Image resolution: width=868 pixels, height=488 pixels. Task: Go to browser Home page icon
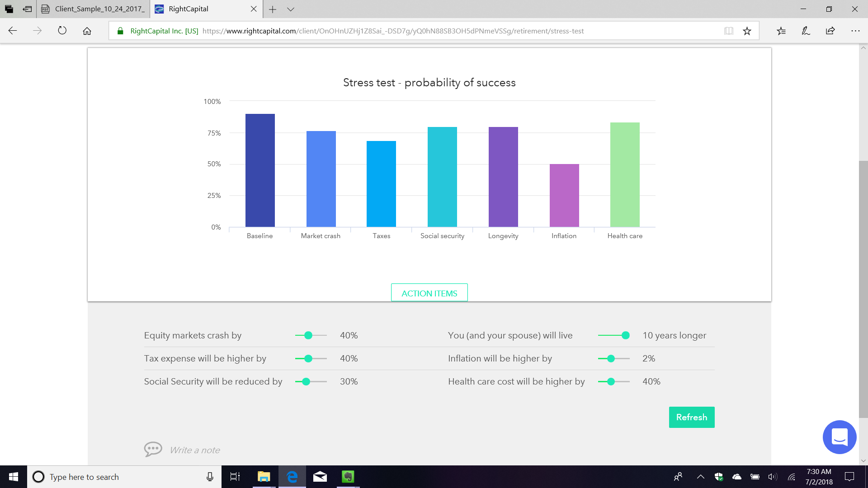87,31
